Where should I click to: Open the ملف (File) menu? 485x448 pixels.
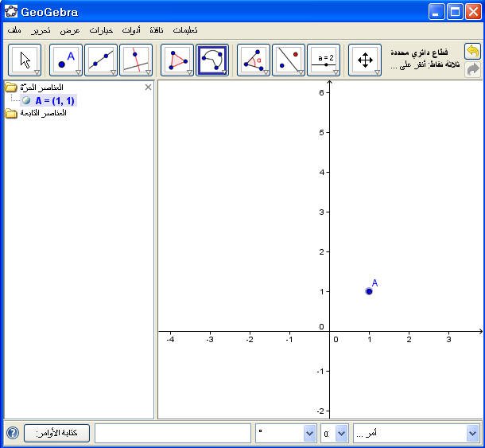pyautogui.click(x=14, y=30)
